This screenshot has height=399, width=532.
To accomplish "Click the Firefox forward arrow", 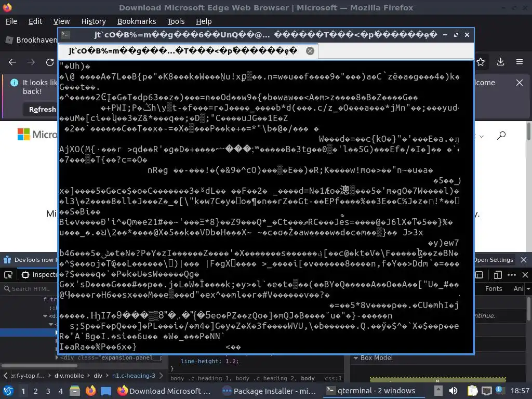I will [31, 62].
